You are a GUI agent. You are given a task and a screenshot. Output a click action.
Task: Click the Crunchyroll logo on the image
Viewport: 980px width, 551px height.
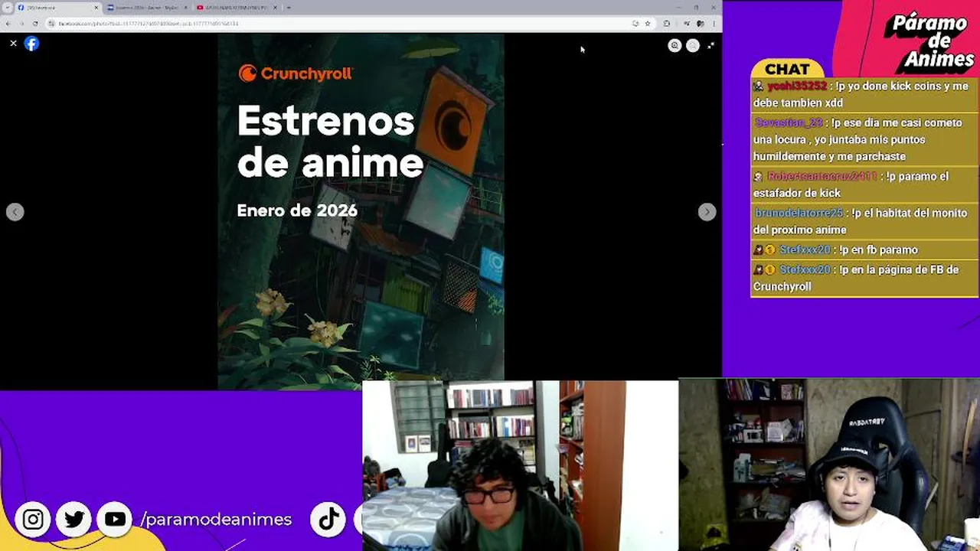(x=295, y=73)
